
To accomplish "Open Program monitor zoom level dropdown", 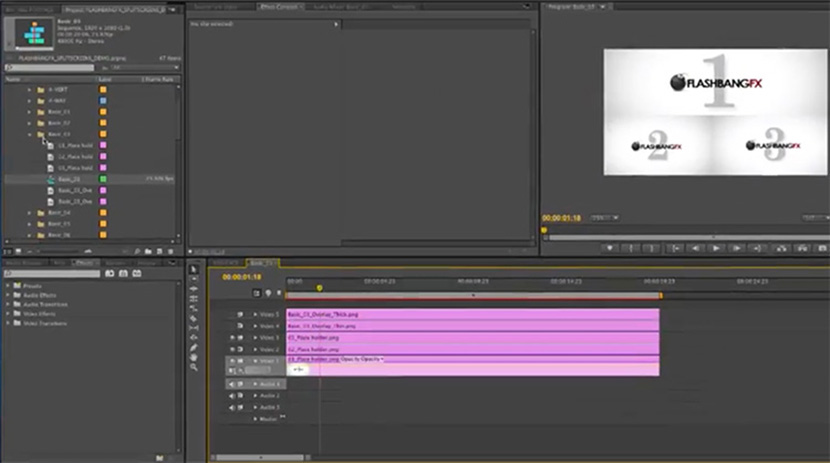I will coord(605,218).
